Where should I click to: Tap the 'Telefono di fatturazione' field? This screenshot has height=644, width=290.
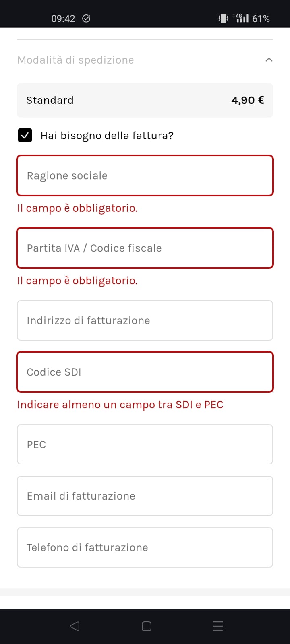[x=145, y=547]
